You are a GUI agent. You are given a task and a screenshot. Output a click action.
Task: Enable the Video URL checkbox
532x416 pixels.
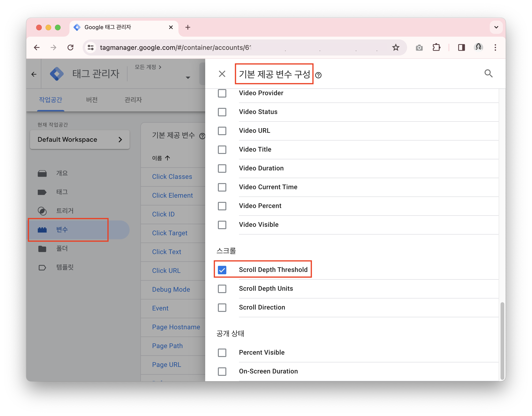222,131
